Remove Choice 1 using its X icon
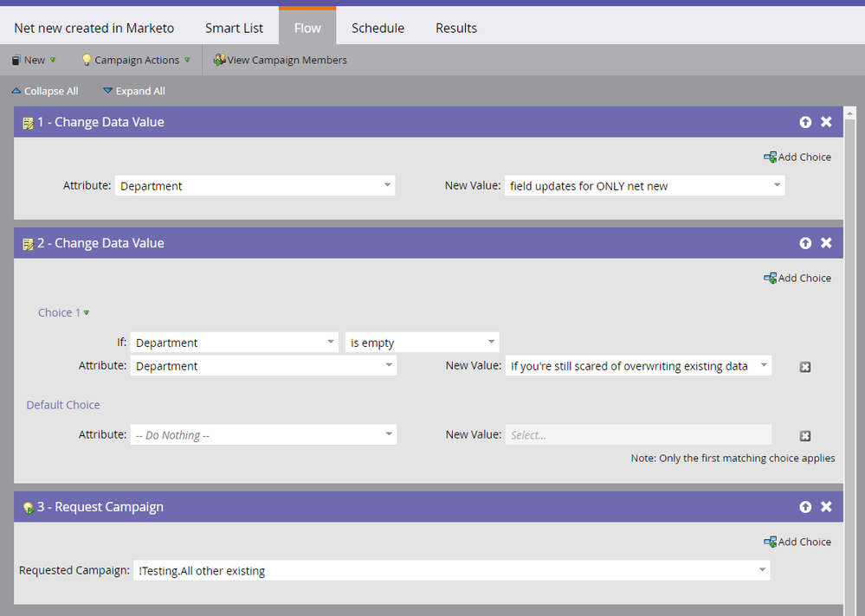Viewport: 865px width, 616px height. point(804,367)
